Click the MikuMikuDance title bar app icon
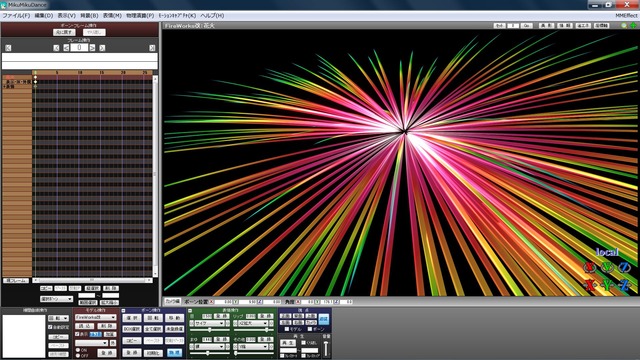This screenshot has height=360, width=640. (x=4, y=5)
